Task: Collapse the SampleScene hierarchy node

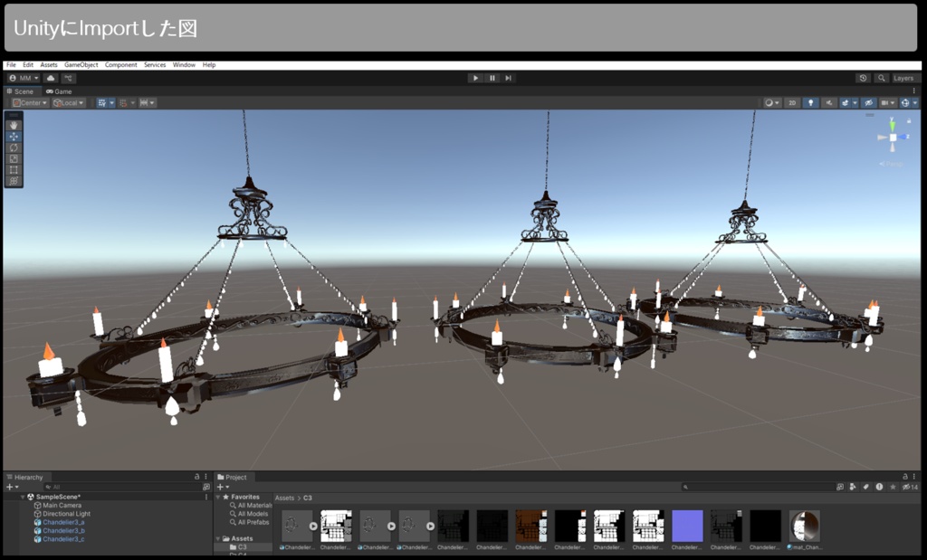Action: pyautogui.click(x=23, y=498)
